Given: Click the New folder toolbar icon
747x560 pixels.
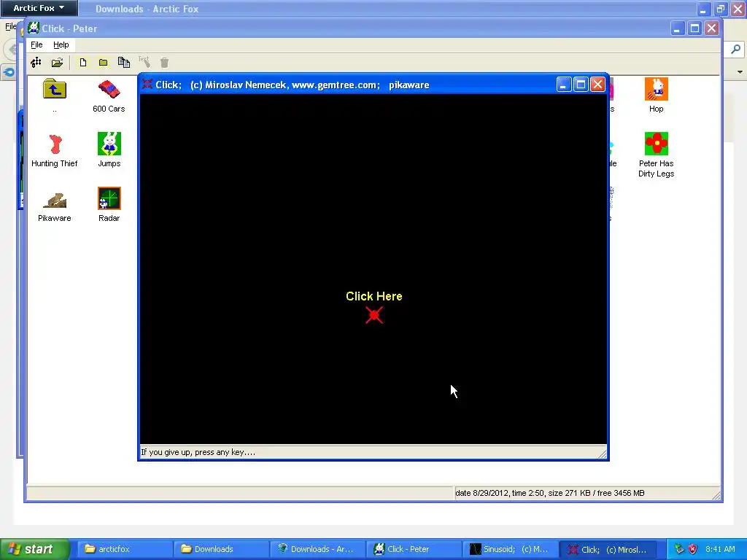Looking at the screenshot, I should [104, 63].
